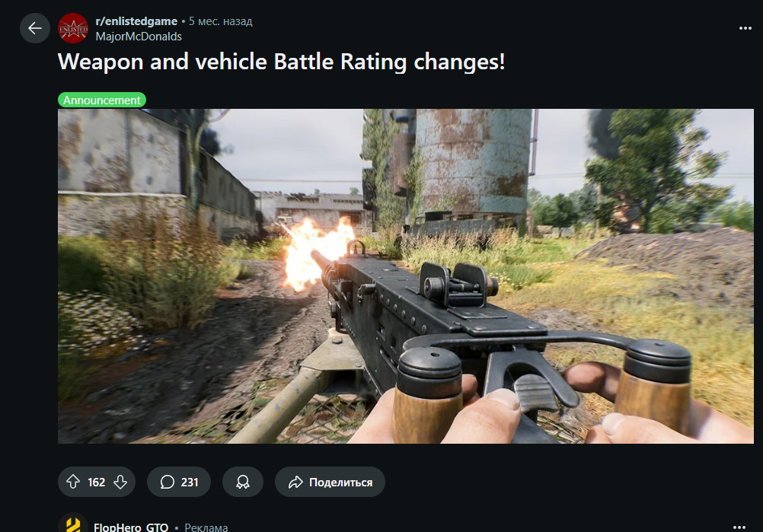Open the post's three-dot options menu
763x532 pixels.
click(745, 28)
